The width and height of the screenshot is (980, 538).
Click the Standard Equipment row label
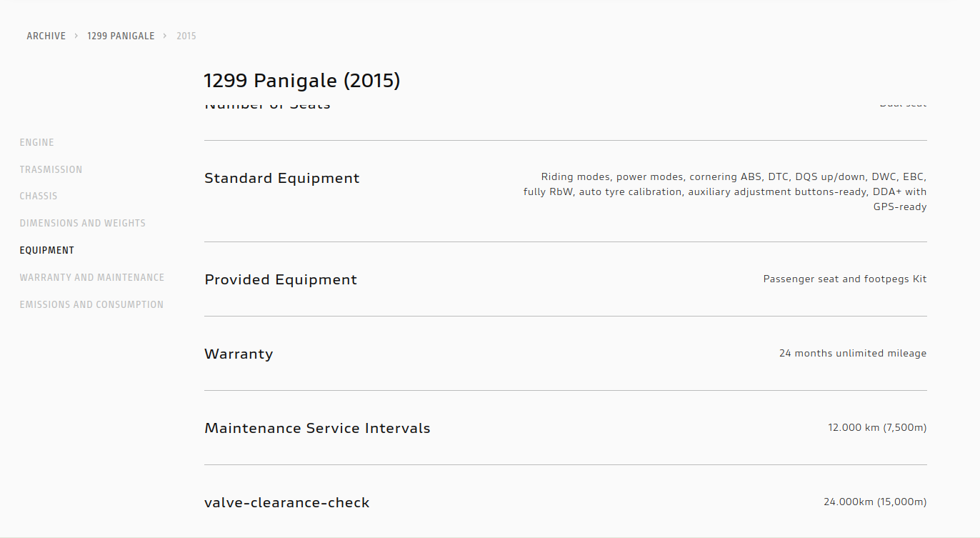pos(281,178)
